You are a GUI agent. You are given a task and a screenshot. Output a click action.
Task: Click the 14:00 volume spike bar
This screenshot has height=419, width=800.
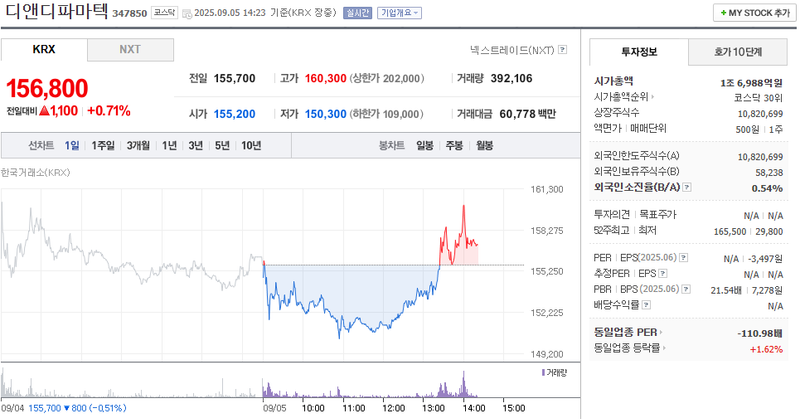pyautogui.click(x=464, y=384)
